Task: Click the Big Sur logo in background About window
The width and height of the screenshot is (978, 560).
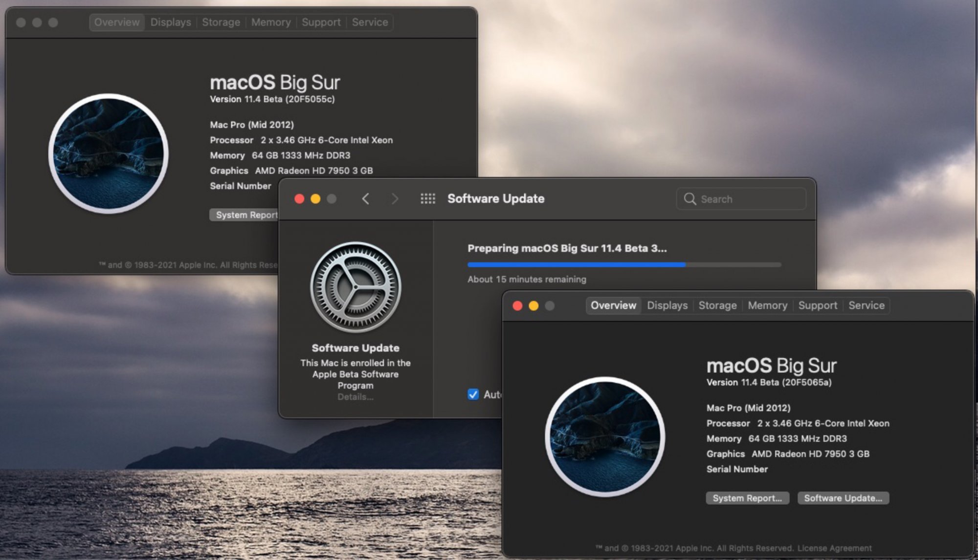Action: 109,153
